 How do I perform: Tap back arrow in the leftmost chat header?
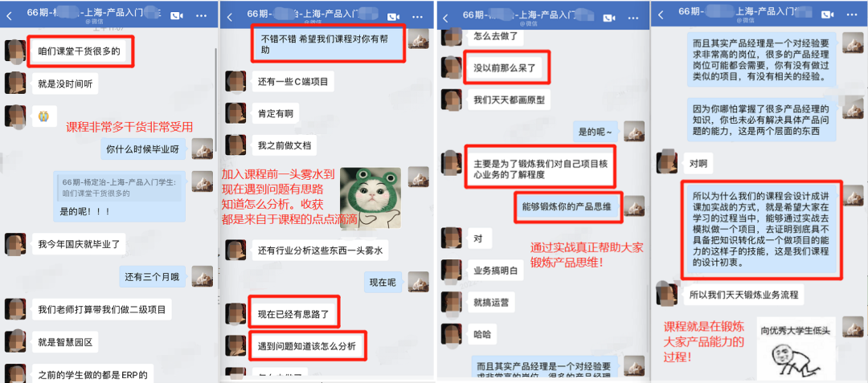pos(8,17)
